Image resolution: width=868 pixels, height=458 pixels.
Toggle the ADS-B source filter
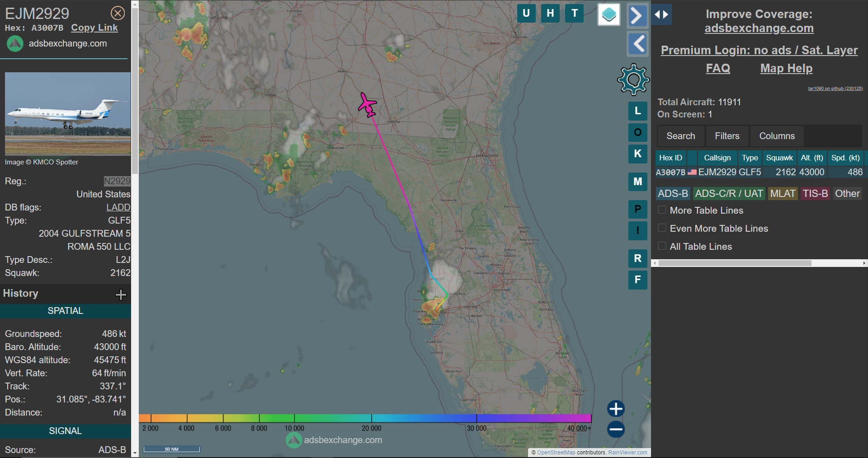pos(673,194)
